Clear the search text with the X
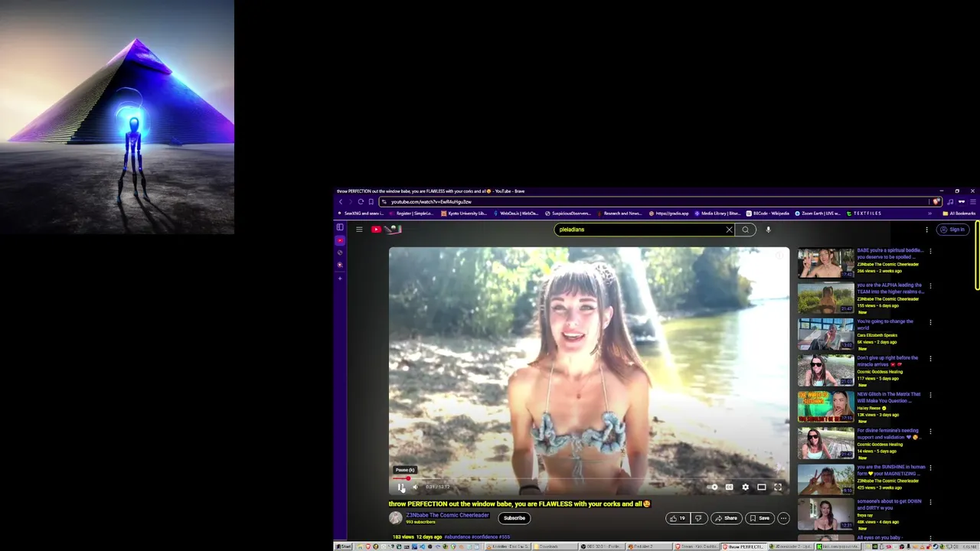Viewport: 980px width, 551px height. click(729, 230)
